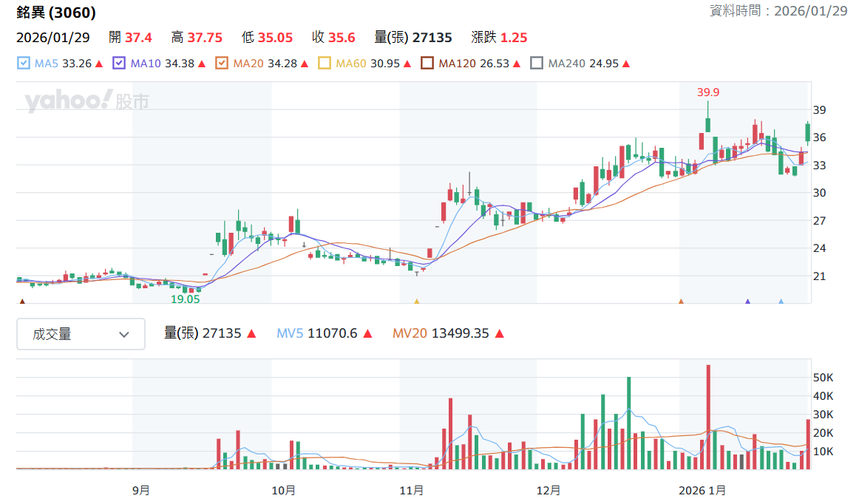Select the purple triangle marker in January
Image resolution: width=859 pixels, height=504 pixels.
(x=748, y=302)
